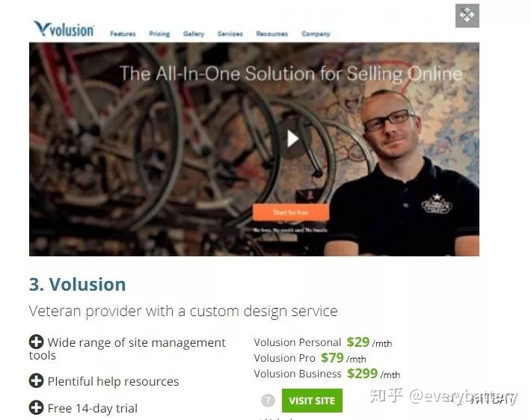Click the gray question mark help icon
This screenshot has height=420, width=531.
[268, 401]
